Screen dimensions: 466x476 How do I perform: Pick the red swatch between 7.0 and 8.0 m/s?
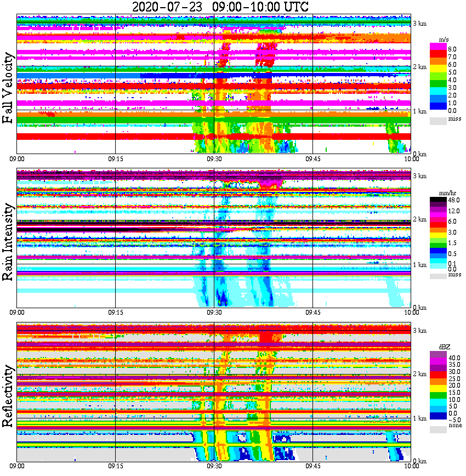coord(438,53)
